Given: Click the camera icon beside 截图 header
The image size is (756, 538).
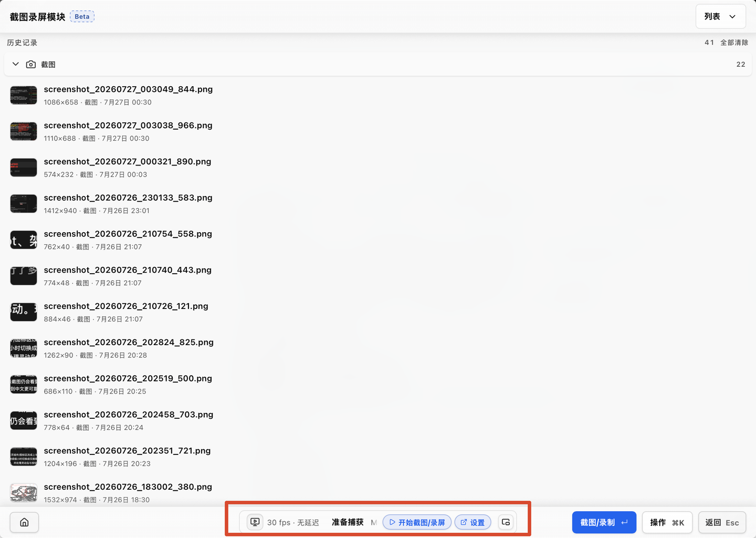Looking at the screenshot, I should pyautogui.click(x=31, y=64).
